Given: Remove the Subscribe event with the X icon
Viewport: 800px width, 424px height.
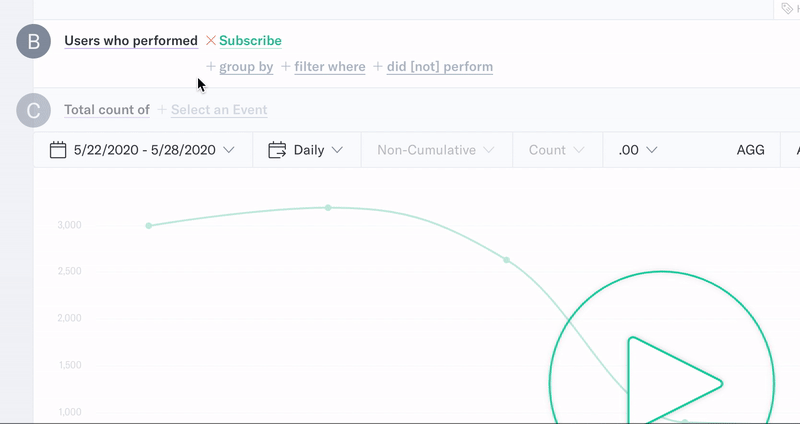Looking at the screenshot, I should click(211, 40).
